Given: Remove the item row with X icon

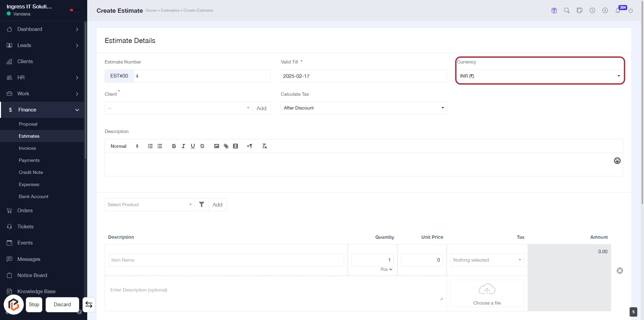Looking at the screenshot, I should click(x=620, y=271).
